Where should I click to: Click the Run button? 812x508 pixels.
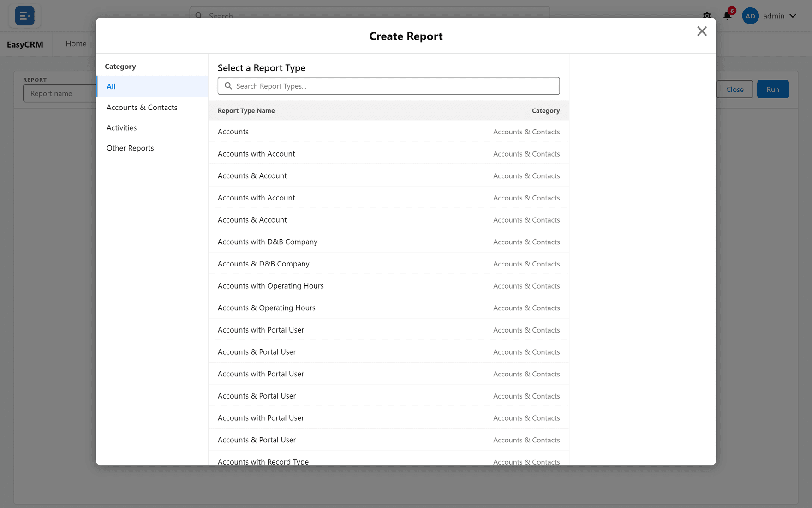(x=773, y=89)
